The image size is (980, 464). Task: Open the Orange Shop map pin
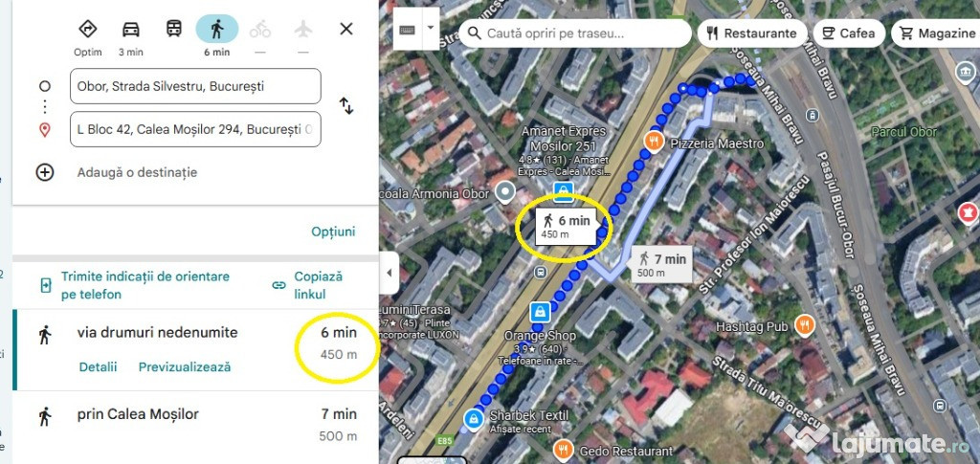point(540,311)
